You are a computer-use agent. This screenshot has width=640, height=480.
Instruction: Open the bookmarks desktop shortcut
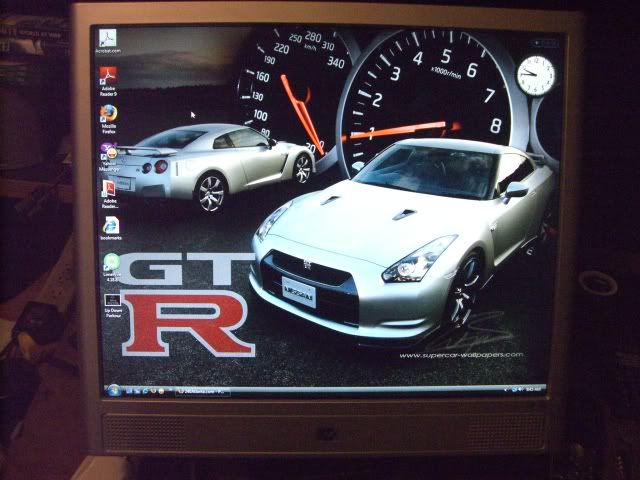(x=110, y=227)
